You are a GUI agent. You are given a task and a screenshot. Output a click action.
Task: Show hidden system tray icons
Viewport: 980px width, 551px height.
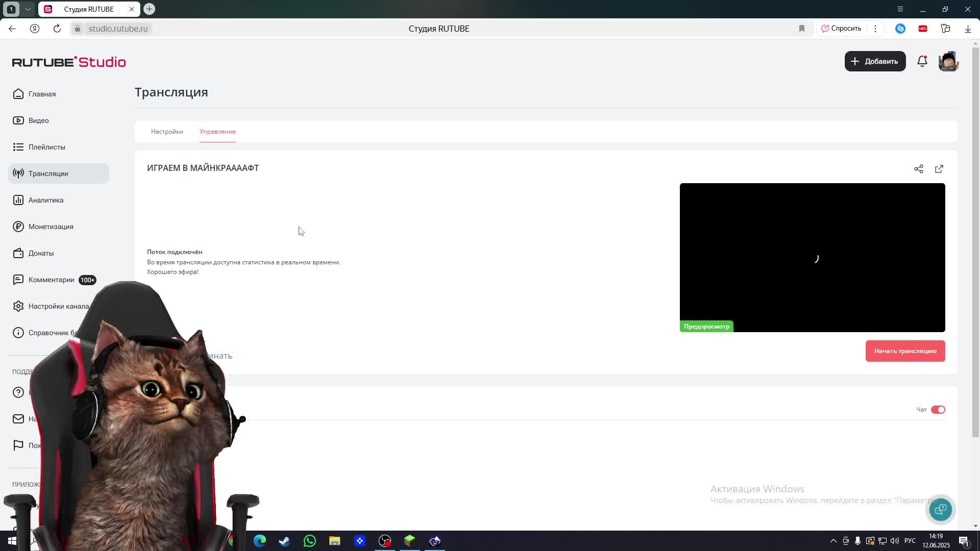833,541
